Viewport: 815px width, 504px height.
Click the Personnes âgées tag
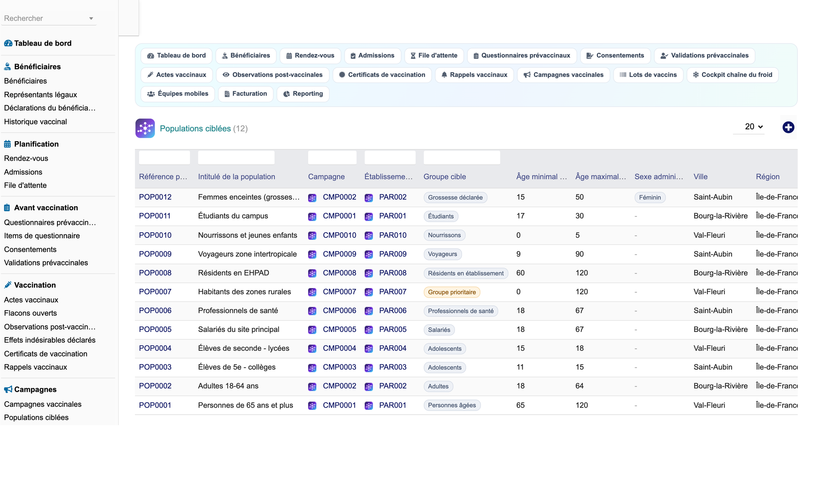pos(452,405)
